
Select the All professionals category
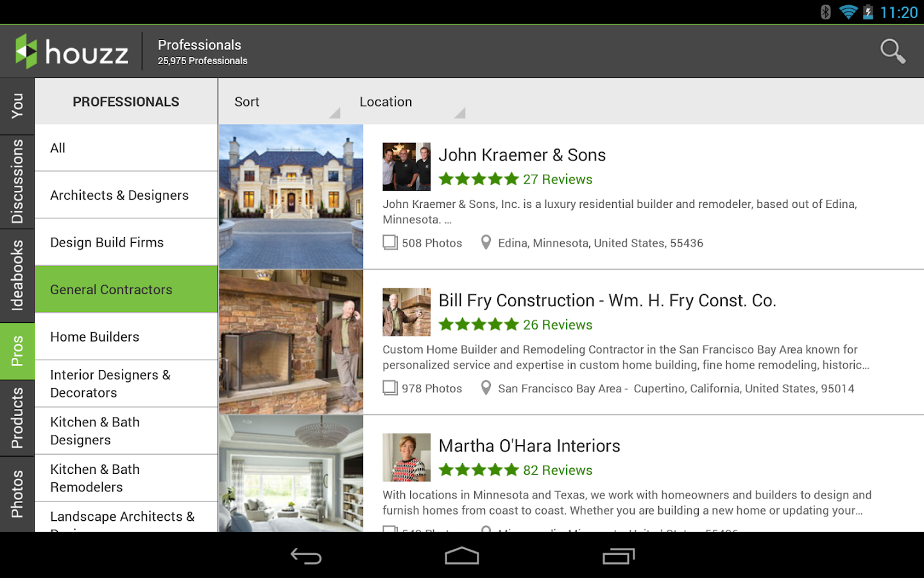click(x=126, y=148)
